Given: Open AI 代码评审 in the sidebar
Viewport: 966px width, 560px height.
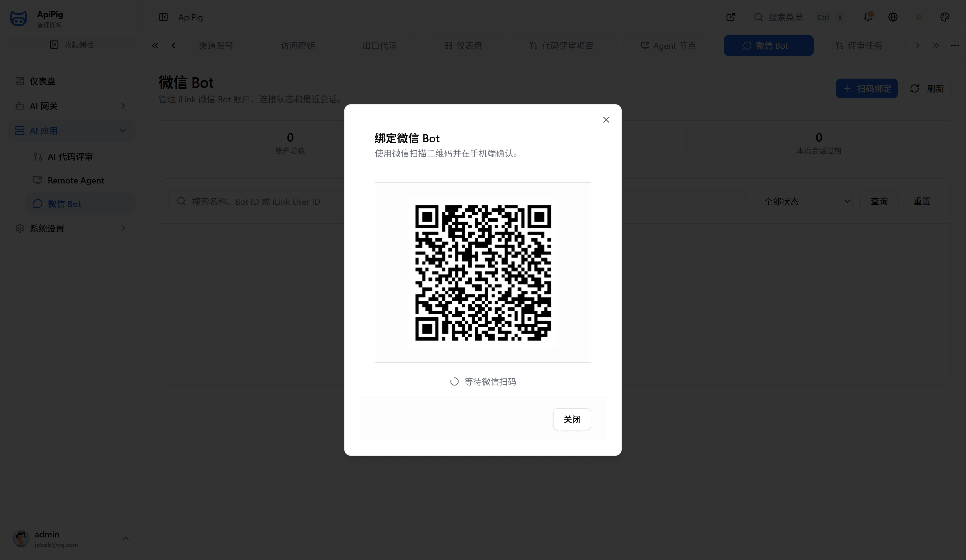Looking at the screenshot, I should click(80, 157).
